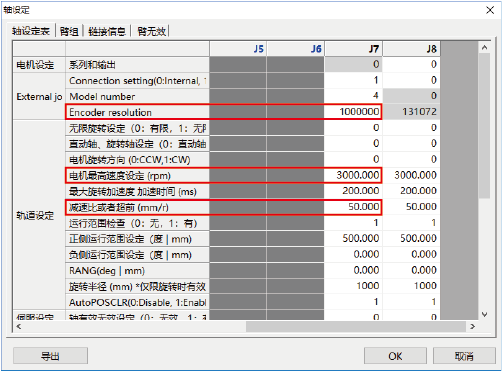Select the J8 column header
Image resolution: width=502 pixels, height=371 pixels.
[x=411, y=49]
